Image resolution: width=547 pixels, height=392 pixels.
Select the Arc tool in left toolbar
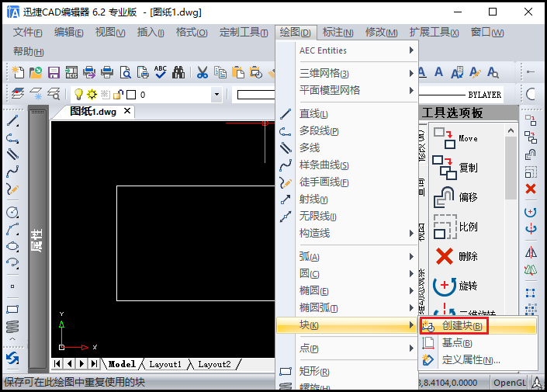point(12,229)
